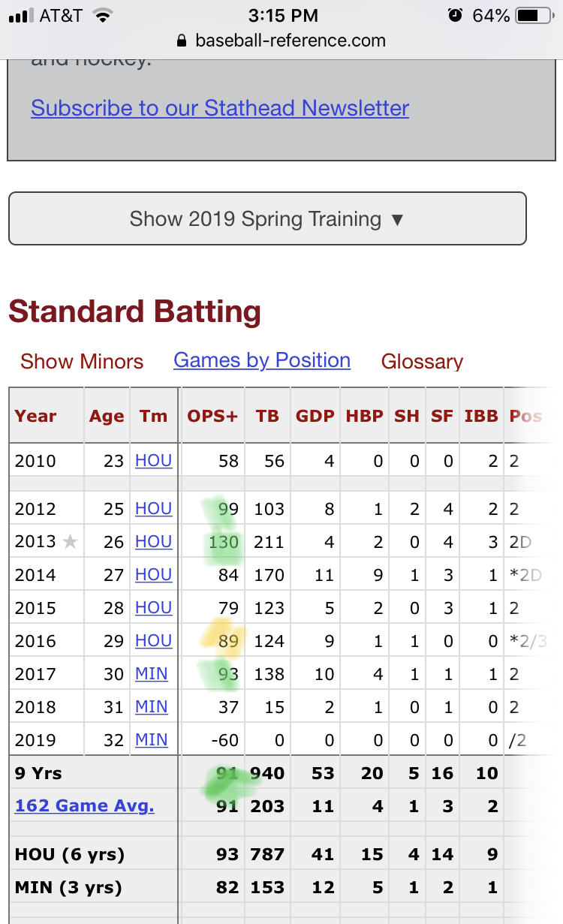563x924 pixels.
Task: Tap the green highlighted 130 OPS+ value
Action: 224,542
